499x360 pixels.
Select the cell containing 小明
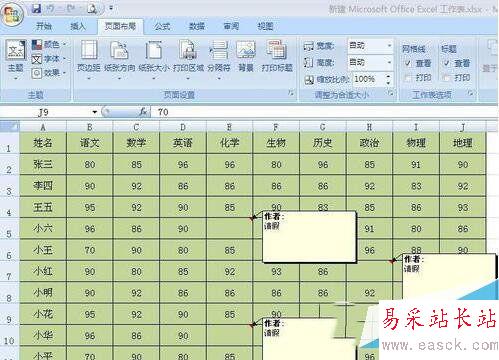pyautogui.click(x=43, y=293)
